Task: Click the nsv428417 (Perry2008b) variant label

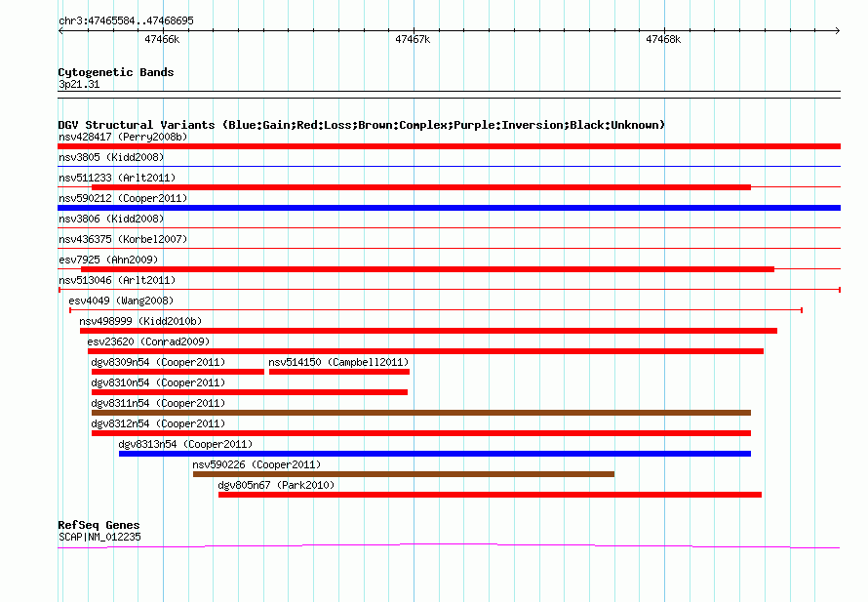Action: (123, 137)
